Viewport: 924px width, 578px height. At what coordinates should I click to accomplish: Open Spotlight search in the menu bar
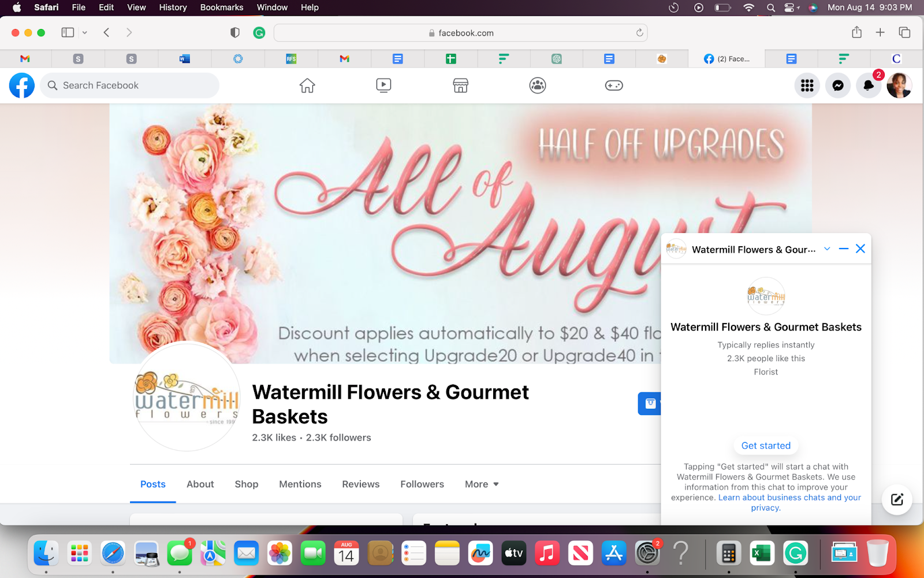coord(770,8)
